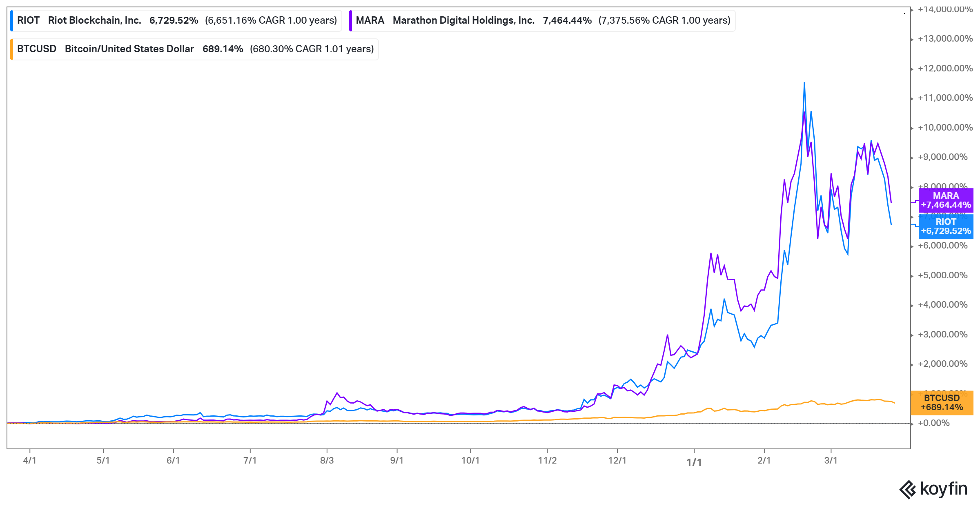Image resolution: width=980 pixels, height=506 pixels.
Task: Click the '+3,000.00%' y-axis label
Action: (x=943, y=335)
